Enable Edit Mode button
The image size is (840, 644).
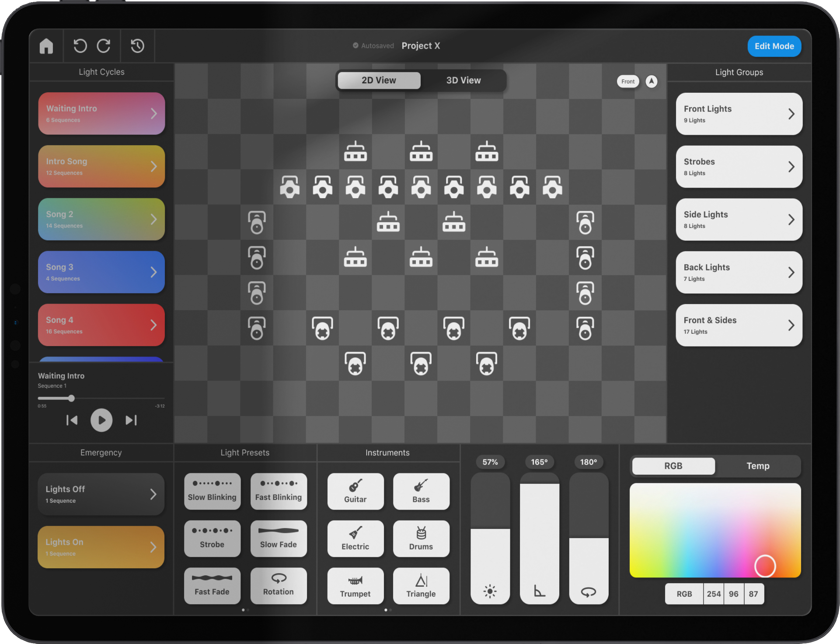(777, 46)
